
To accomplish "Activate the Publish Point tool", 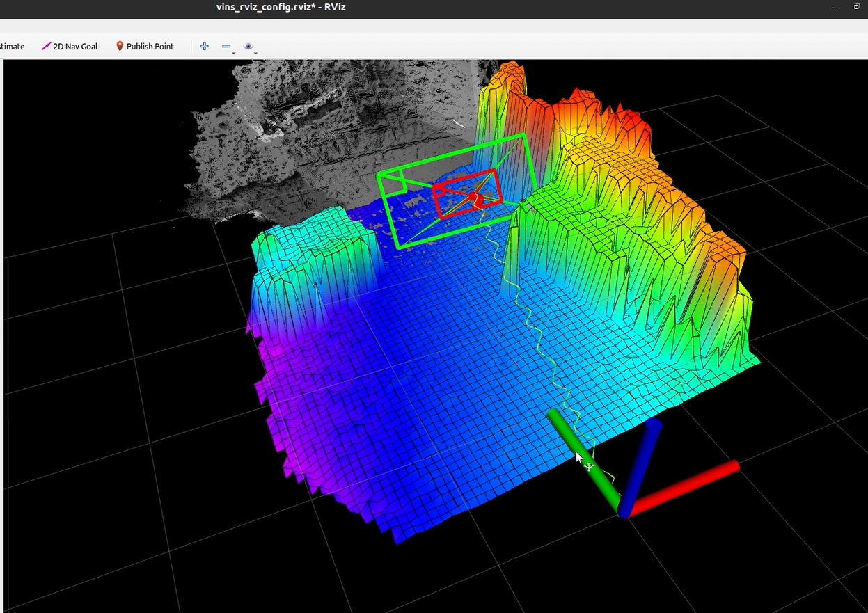I will [145, 47].
